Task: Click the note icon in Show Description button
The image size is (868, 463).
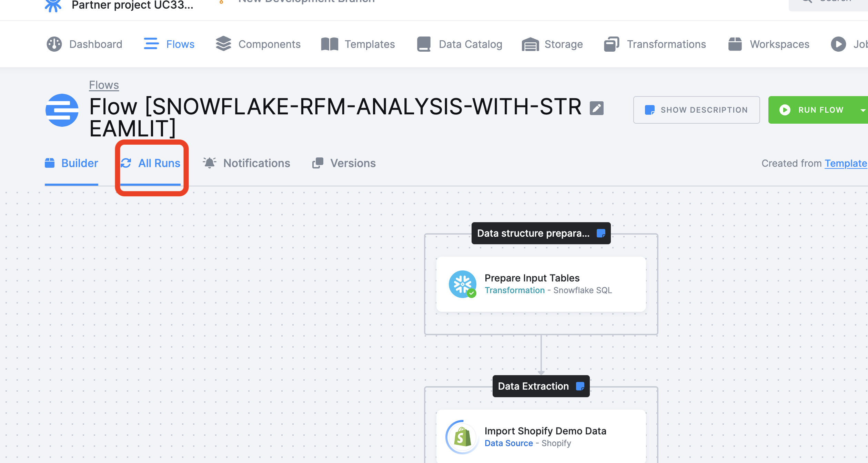Action: [x=650, y=110]
